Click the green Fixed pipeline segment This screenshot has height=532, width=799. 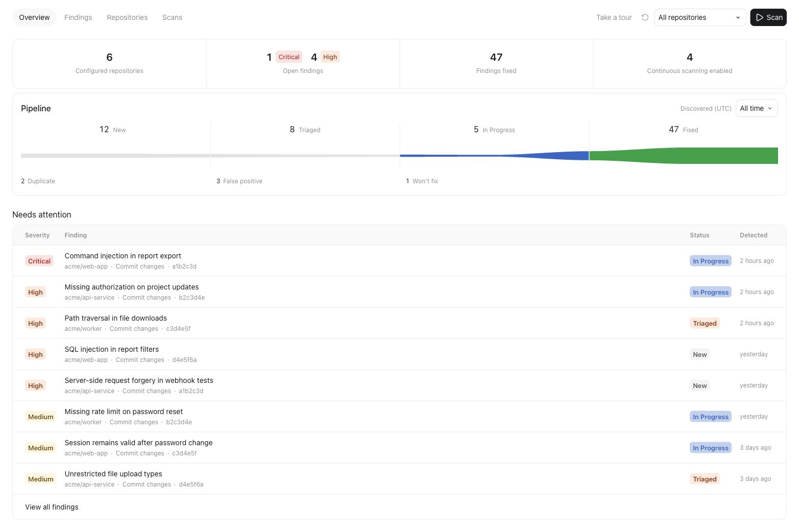point(684,156)
